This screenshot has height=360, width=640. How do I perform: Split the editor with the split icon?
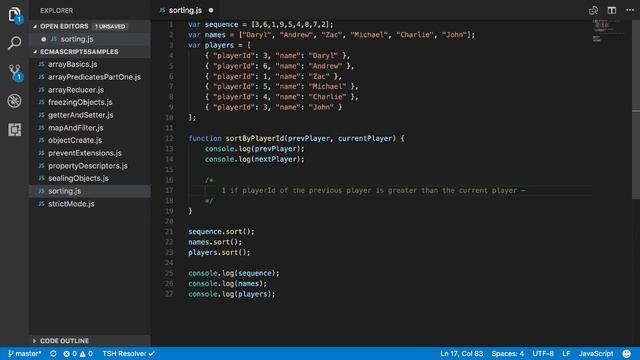tap(611, 10)
